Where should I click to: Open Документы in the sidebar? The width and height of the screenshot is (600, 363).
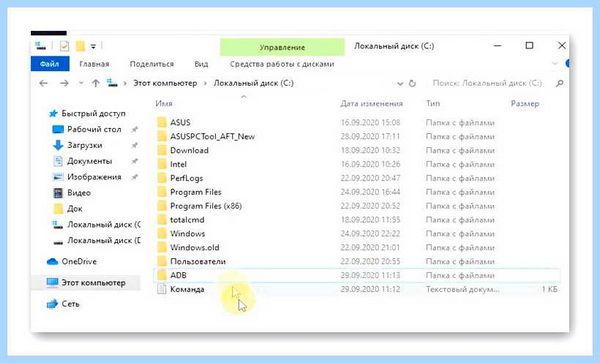coord(90,161)
